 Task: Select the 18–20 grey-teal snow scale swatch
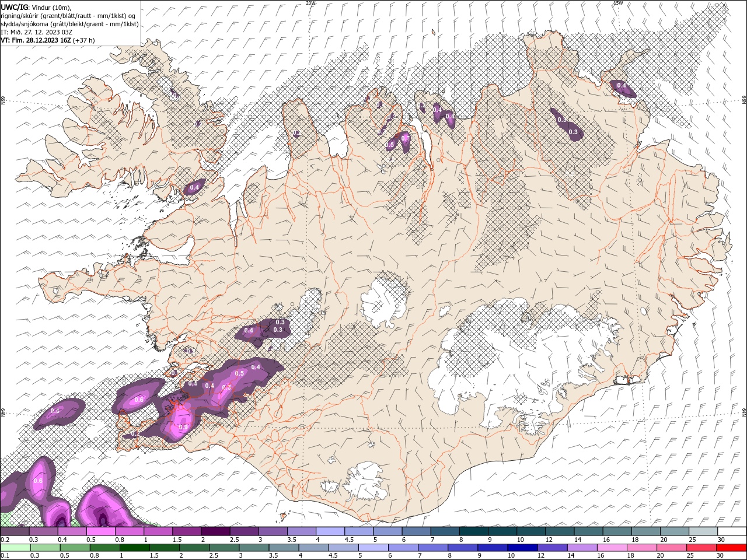(x=645, y=531)
